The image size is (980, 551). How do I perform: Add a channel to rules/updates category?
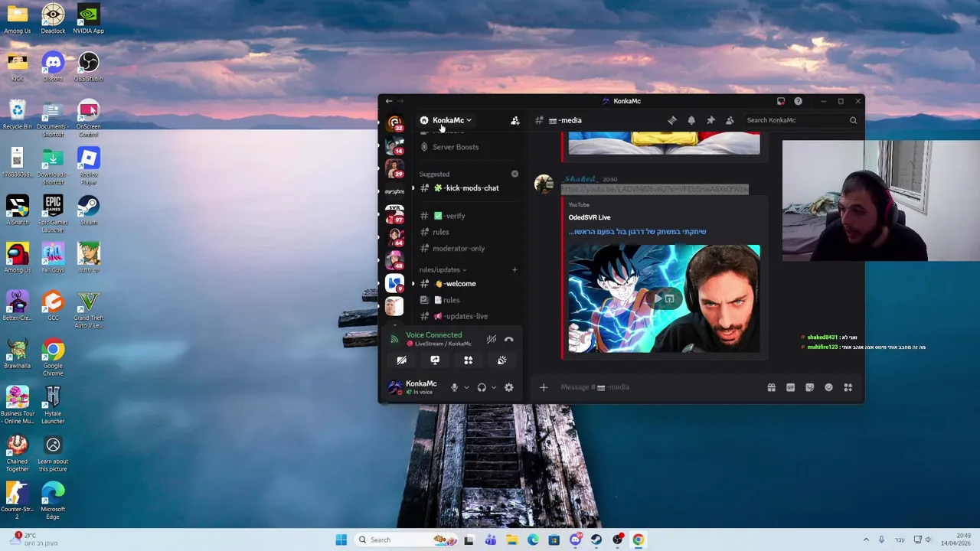514,269
